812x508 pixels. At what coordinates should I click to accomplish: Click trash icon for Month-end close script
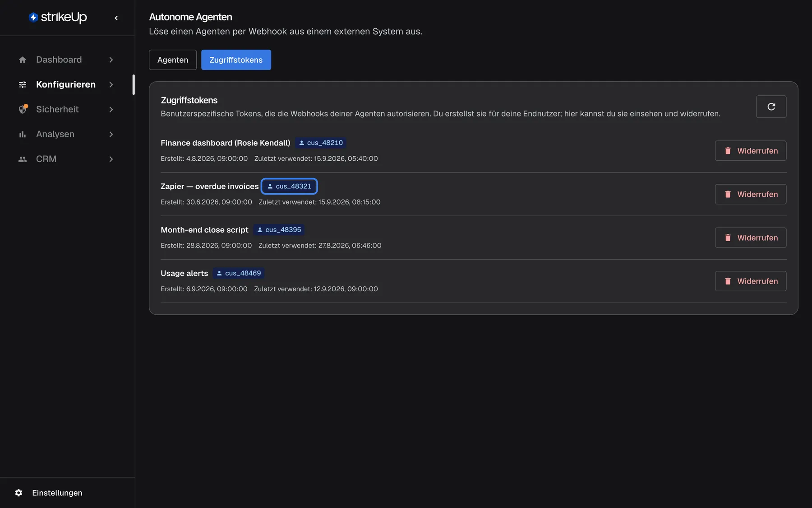click(x=728, y=238)
